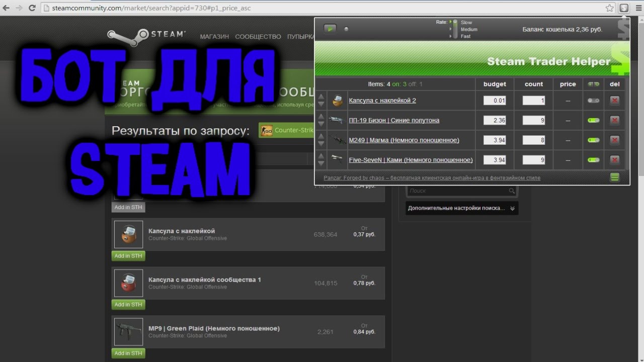
Task: Edit budget field of Капсула с наклейкой 2
Action: coord(495,101)
